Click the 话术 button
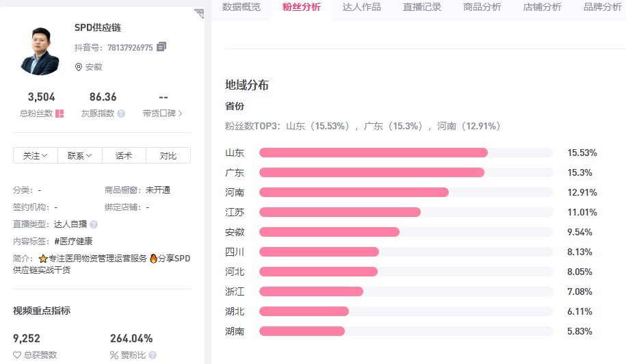This screenshot has width=626, height=364. [124, 156]
